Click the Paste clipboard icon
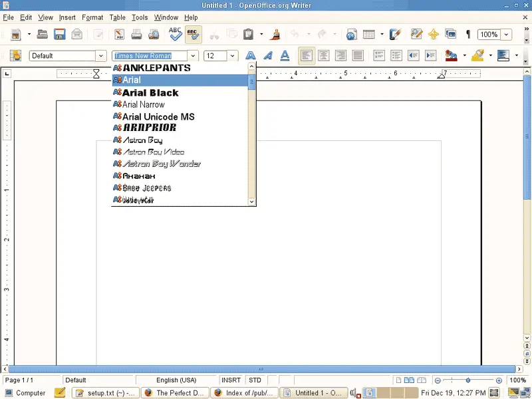The width and height of the screenshot is (532, 399). click(248, 35)
